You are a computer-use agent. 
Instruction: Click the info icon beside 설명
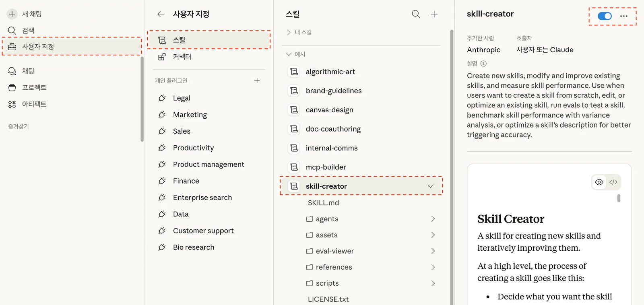click(483, 64)
